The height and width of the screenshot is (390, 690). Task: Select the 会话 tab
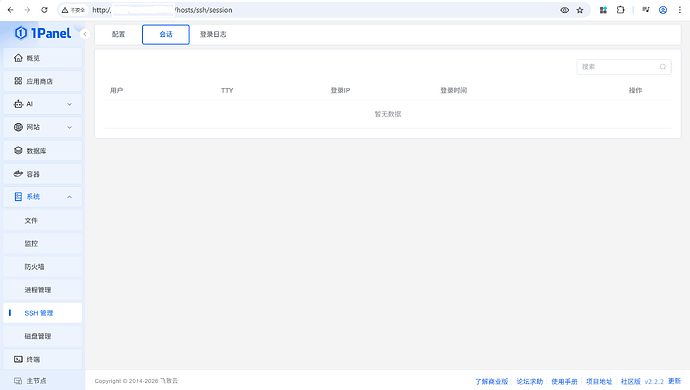(166, 34)
